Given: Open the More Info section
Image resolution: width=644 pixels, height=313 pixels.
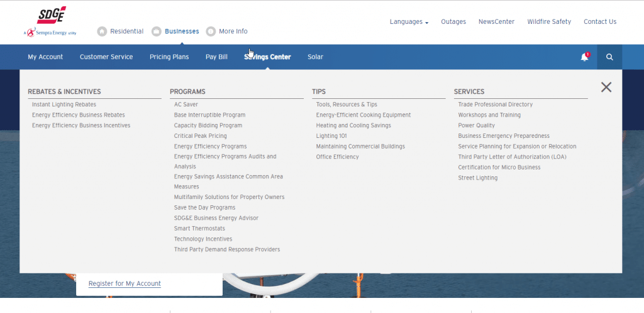Looking at the screenshot, I should coord(233,31).
